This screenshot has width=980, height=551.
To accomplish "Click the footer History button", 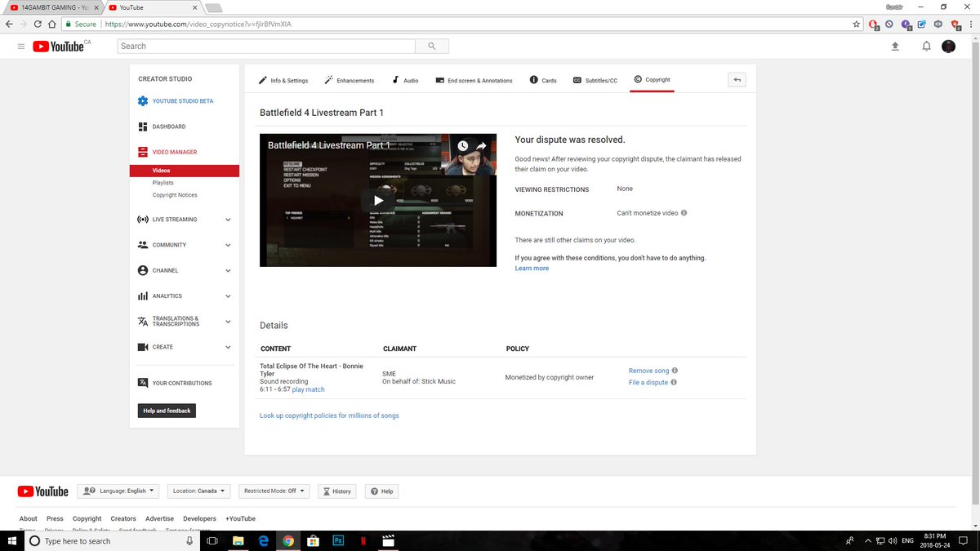I will point(337,491).
